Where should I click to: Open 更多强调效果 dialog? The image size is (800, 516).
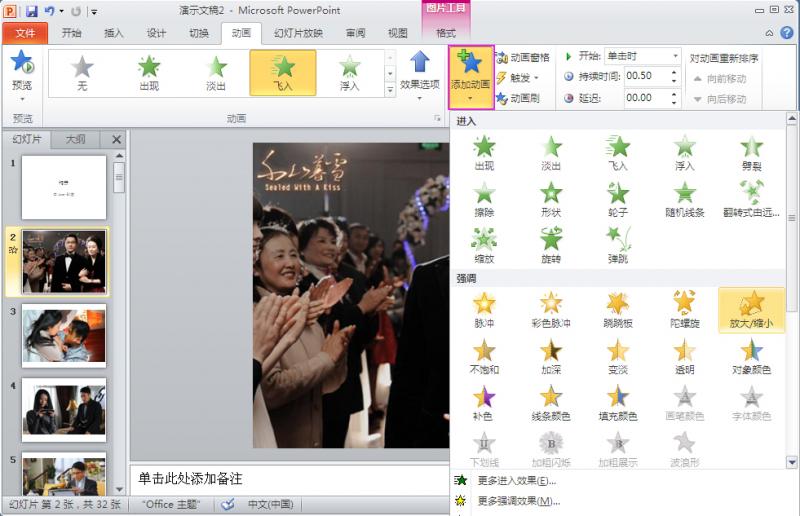pos(518,501)
